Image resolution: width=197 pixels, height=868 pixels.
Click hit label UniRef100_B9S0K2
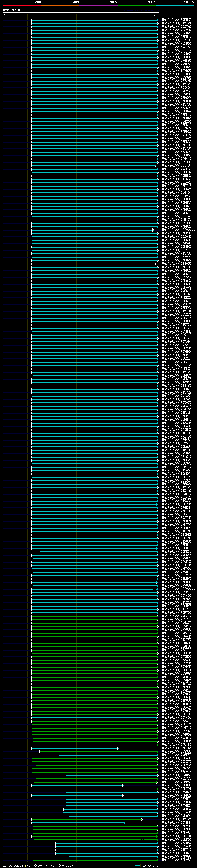pyautogui.click(x=176, y=91)
